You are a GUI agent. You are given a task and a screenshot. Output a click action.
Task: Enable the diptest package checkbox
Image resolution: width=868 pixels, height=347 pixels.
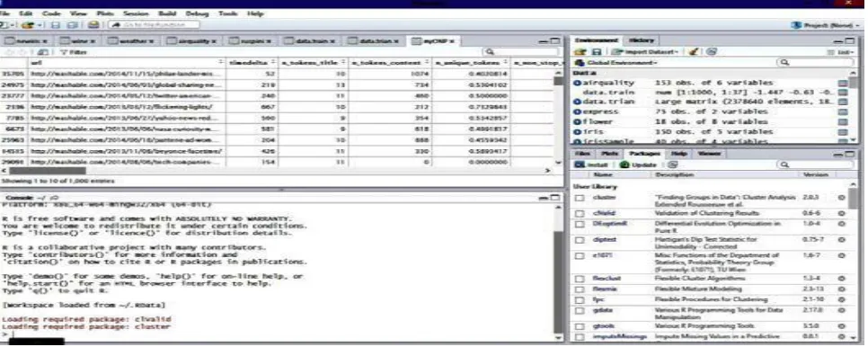[580, 240]
